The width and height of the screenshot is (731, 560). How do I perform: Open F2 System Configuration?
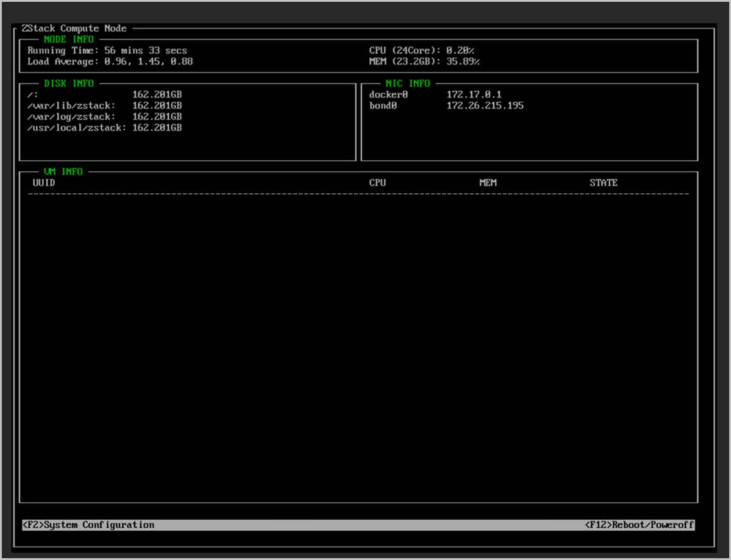pos(88,525)
